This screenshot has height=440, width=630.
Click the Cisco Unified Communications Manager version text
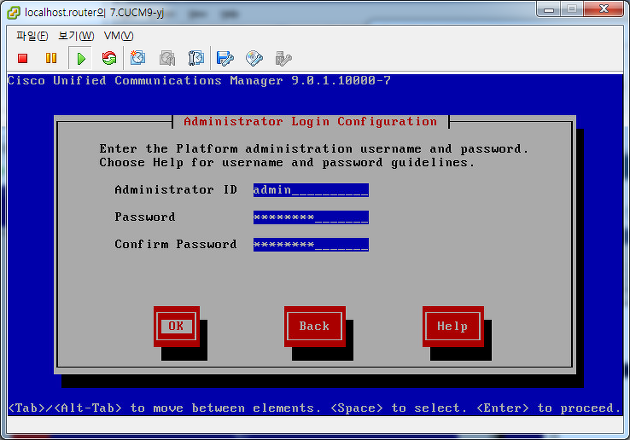click(199, 81)
